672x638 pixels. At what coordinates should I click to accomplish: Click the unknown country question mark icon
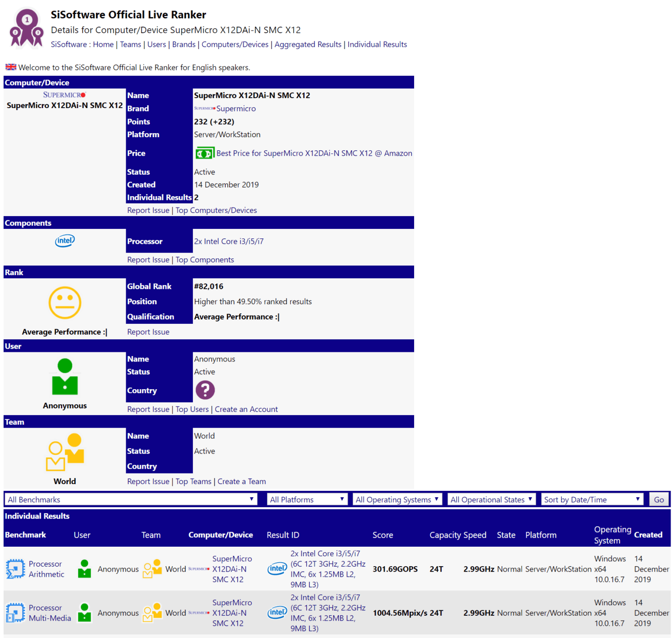click(x=205, y=390)
